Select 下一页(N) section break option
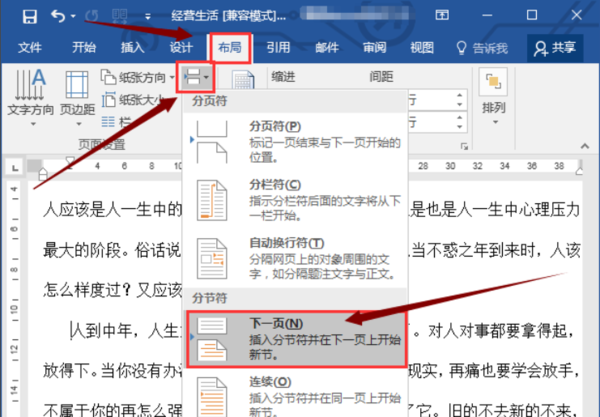600x417 pixels. pos(296,339)
